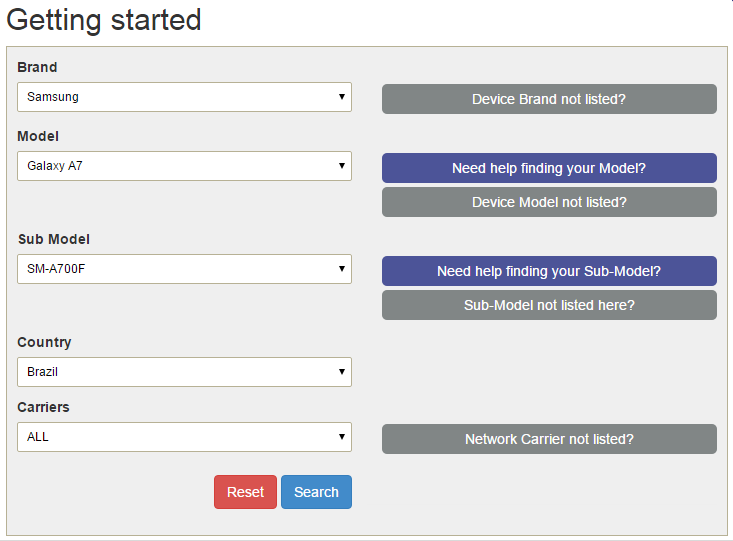Expand the Carriers dropdown showing ALL
This screenshot has height=541, width=733.
(184, 437)
